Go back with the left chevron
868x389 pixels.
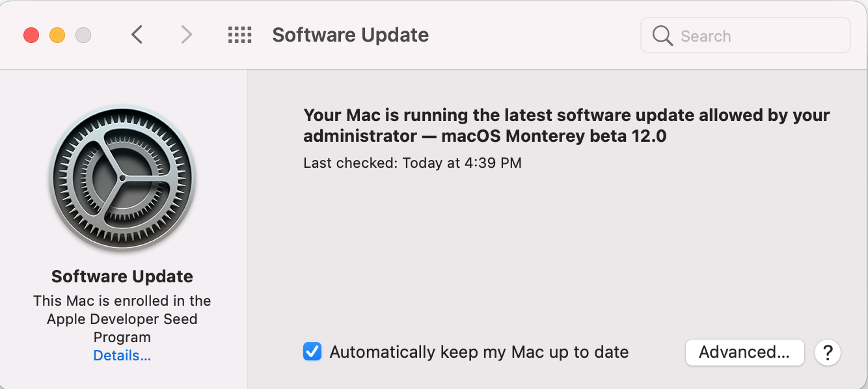137,34
